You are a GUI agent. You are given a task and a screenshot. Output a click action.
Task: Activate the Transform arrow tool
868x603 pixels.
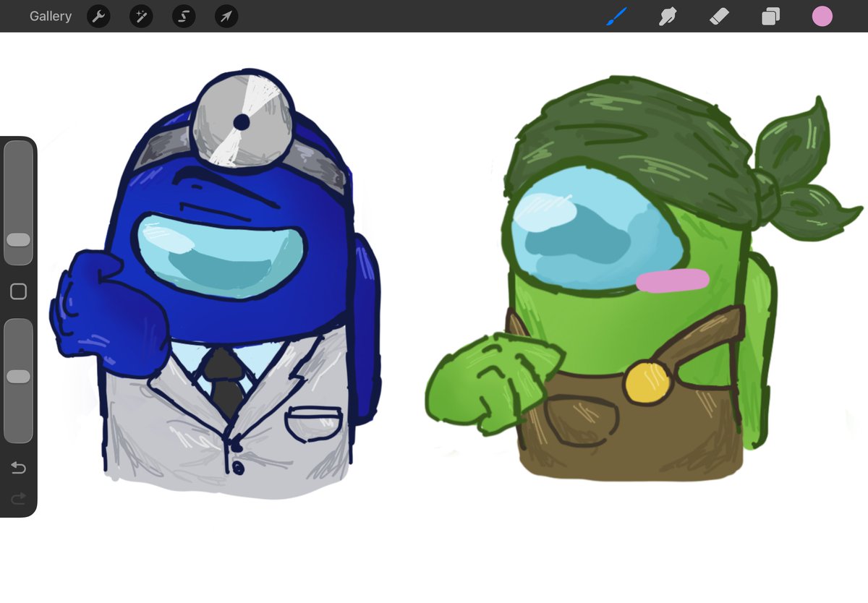tap(226, 16)
